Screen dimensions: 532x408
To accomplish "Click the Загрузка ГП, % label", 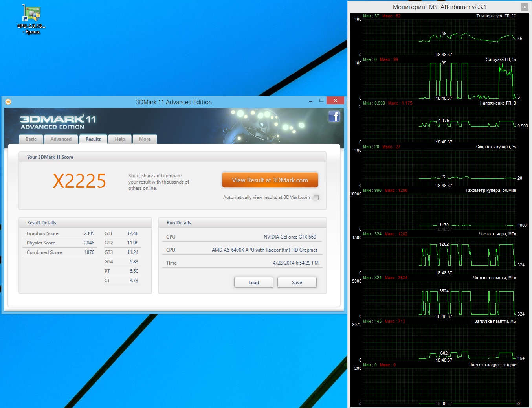I will click(x=501, y=60).
